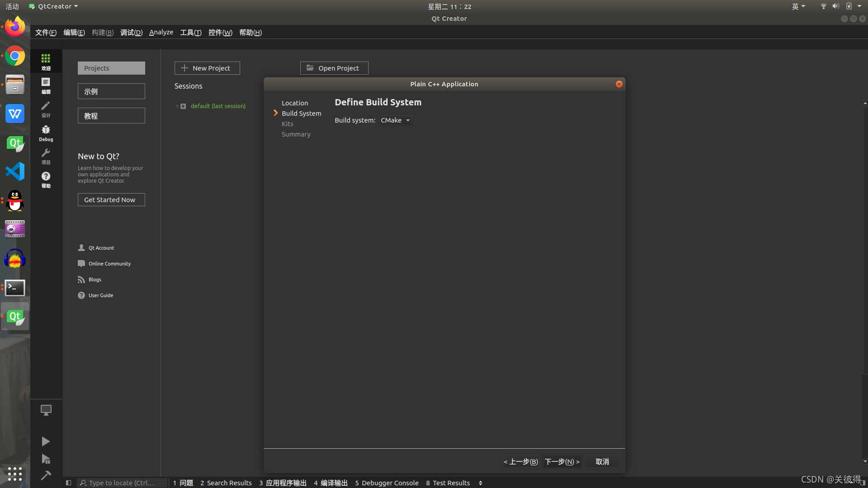Open the Projects mode wrench icon

(46, 156)
